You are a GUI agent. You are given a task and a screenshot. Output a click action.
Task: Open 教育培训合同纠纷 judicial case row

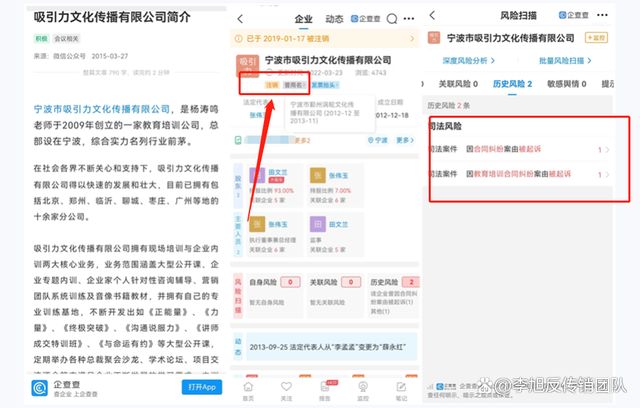point(518,174)
